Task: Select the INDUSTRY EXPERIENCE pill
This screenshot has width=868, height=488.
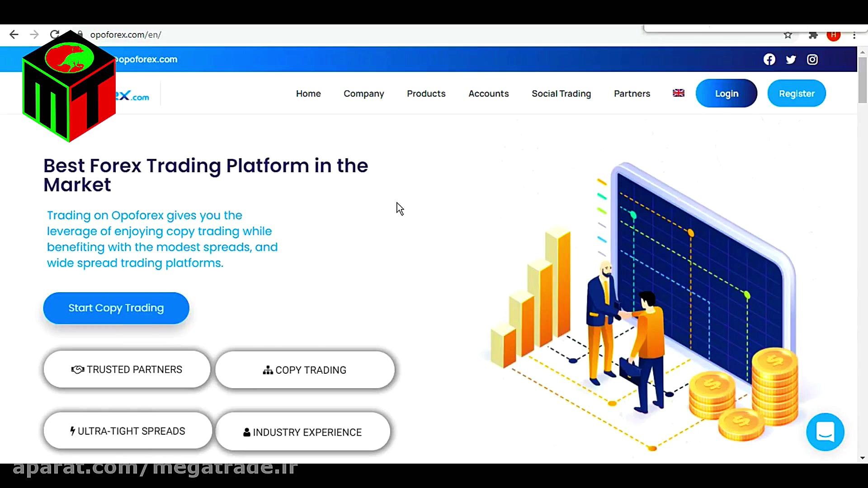Action: coord(303,432)
